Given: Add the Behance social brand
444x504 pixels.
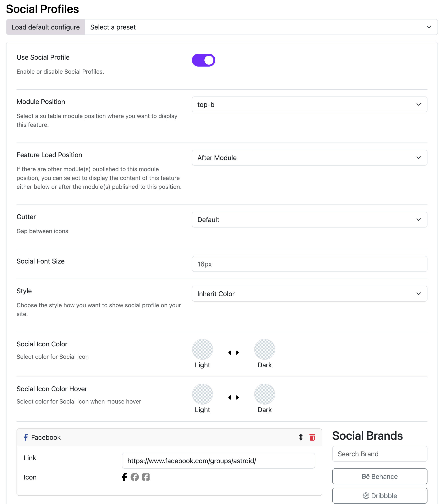Looking at the screenshot, I should tap(380, 476).
